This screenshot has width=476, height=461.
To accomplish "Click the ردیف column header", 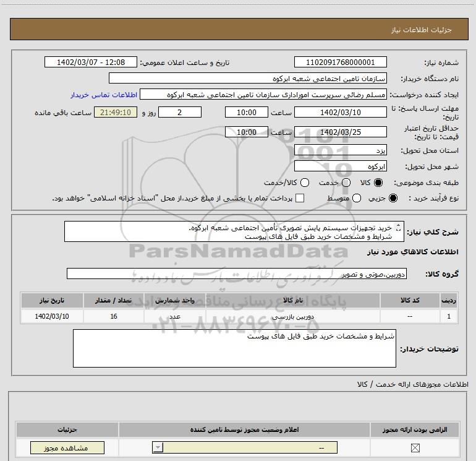I will click(449, 300).
